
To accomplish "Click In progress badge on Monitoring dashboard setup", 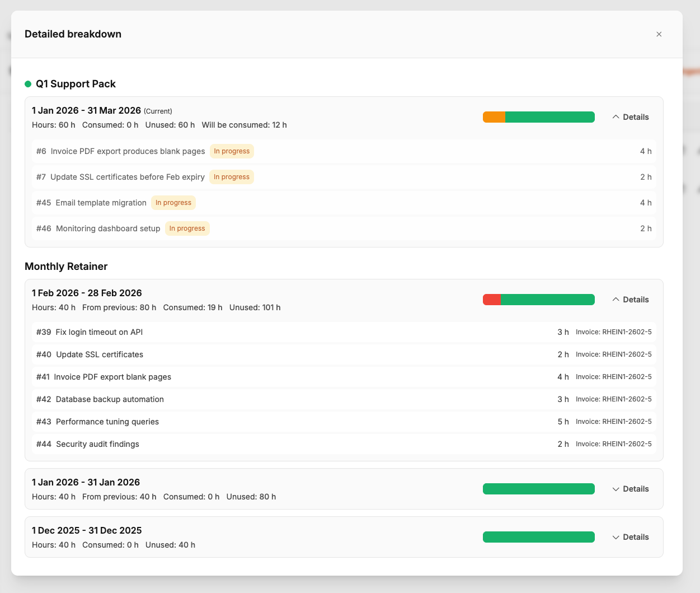I will [x=187, y=228].
